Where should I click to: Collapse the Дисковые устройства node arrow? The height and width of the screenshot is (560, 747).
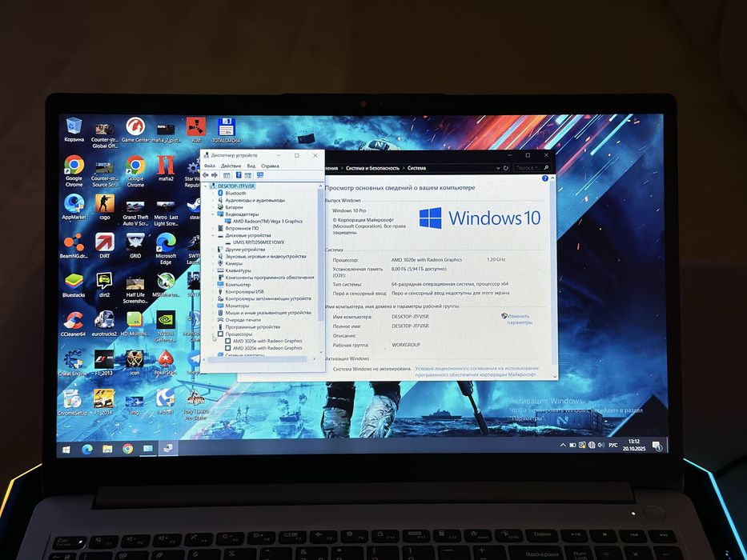[213, 235]
